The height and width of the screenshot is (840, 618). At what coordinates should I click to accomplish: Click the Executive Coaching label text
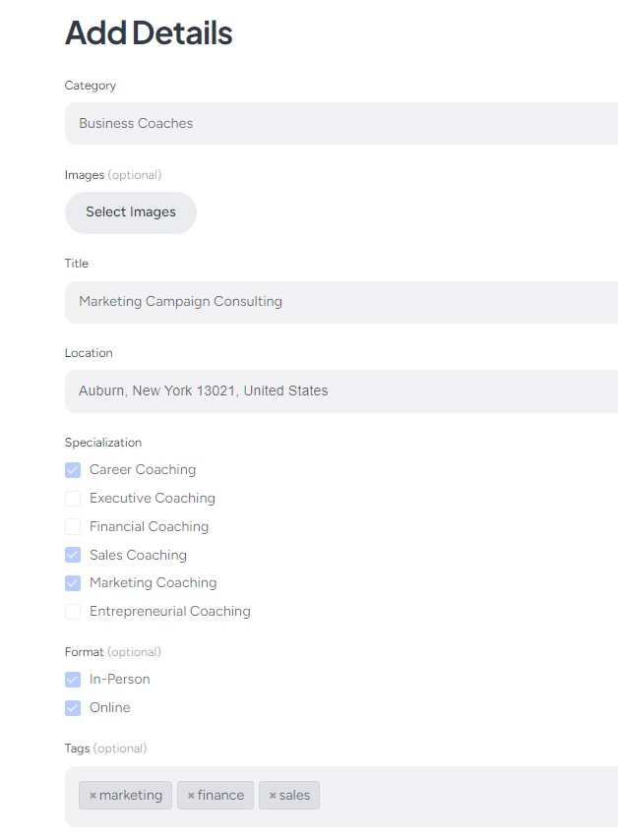point(152,499)
